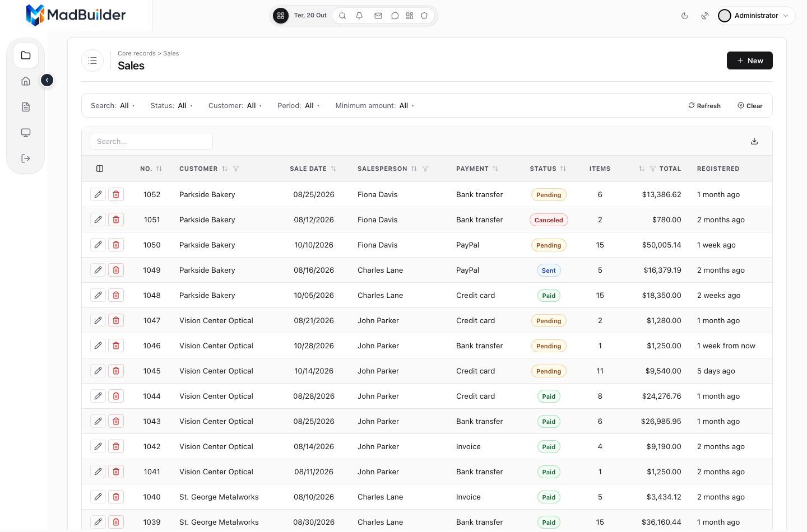Screen dimensions: 807x532
Task: Delete sale number 1044
Action: tap(116, 396)
